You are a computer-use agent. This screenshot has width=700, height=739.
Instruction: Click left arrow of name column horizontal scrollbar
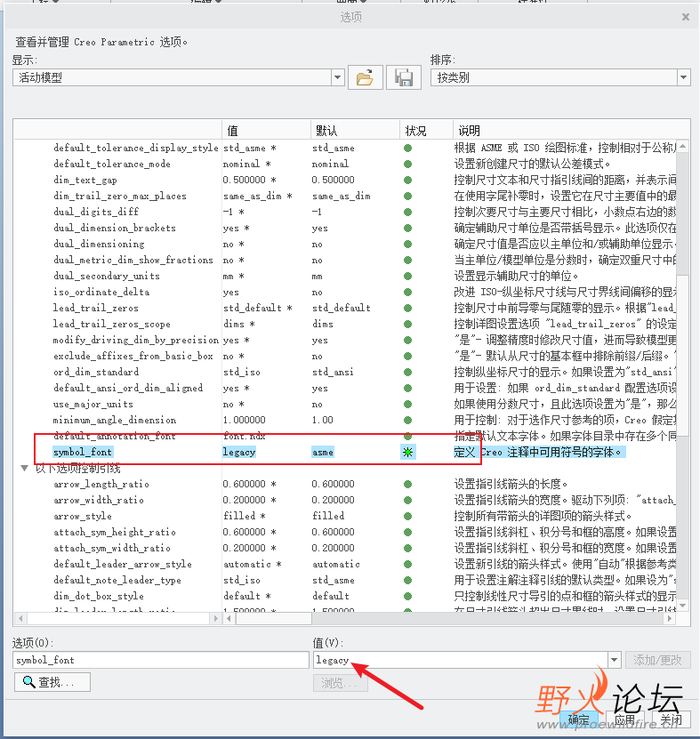coord(20,618)
